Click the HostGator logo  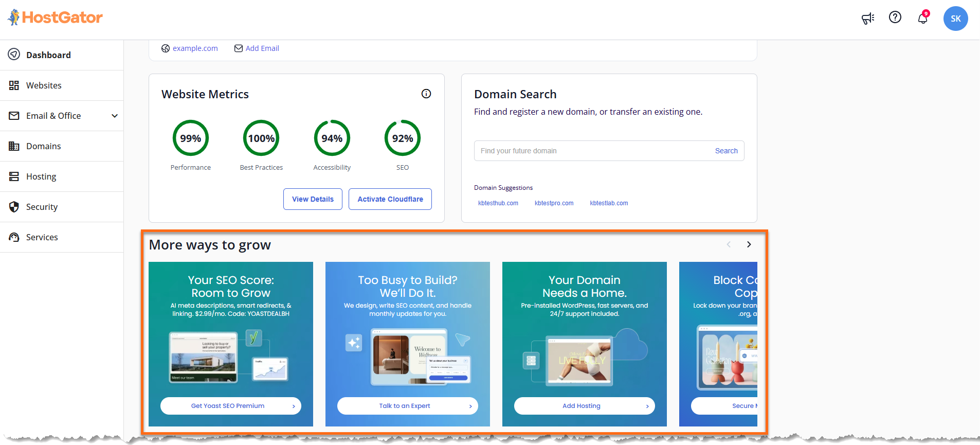pyautogui.click(x=55, y=17)
